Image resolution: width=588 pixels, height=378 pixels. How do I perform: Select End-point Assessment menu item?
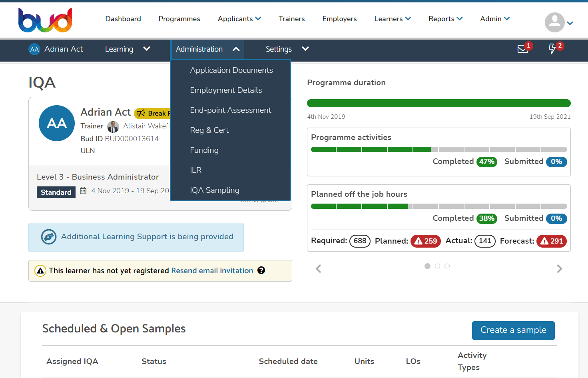(x=230, y=110)
